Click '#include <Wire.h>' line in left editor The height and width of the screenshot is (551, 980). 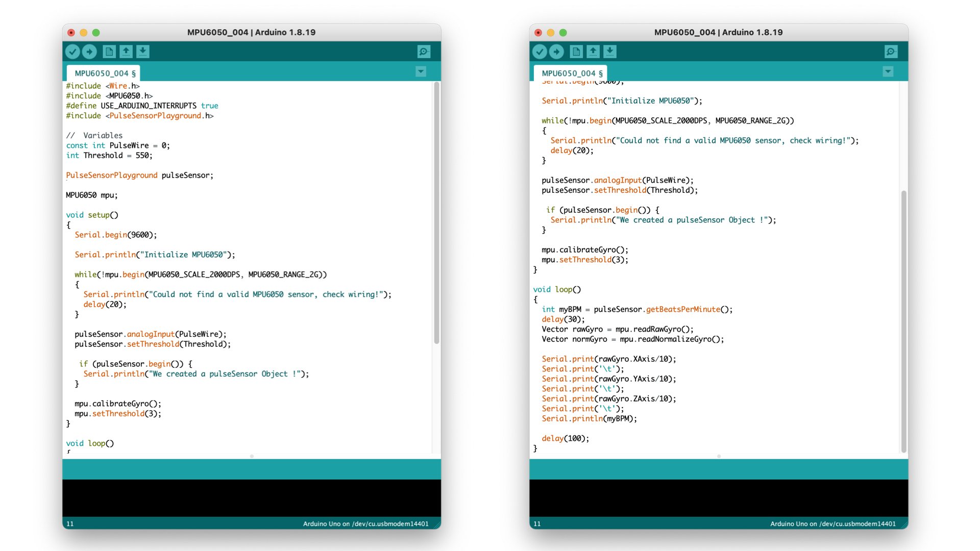[x=103, y=86]
